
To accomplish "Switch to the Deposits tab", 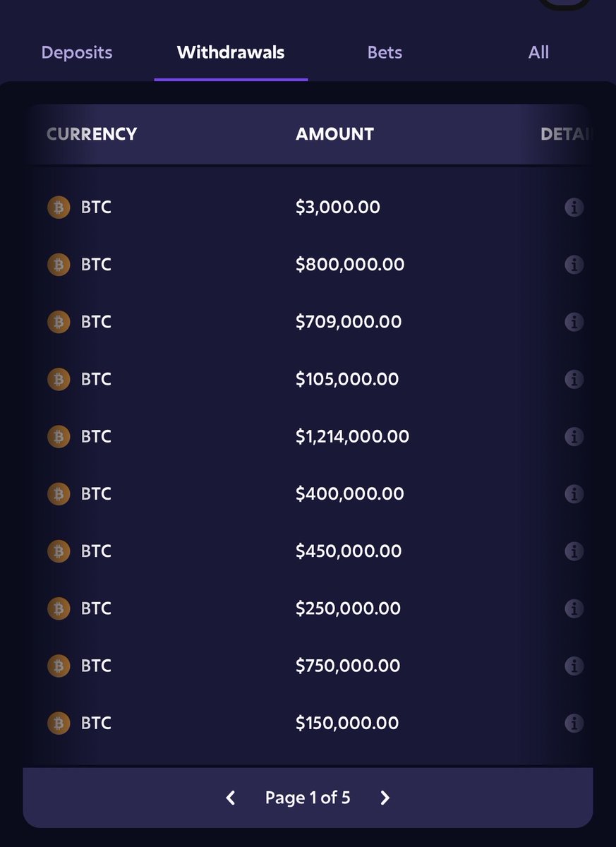I will pos(77,52).
